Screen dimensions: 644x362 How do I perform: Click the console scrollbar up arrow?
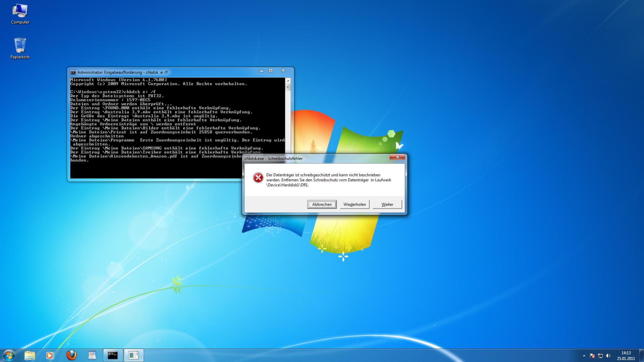(x=288, y=81)
